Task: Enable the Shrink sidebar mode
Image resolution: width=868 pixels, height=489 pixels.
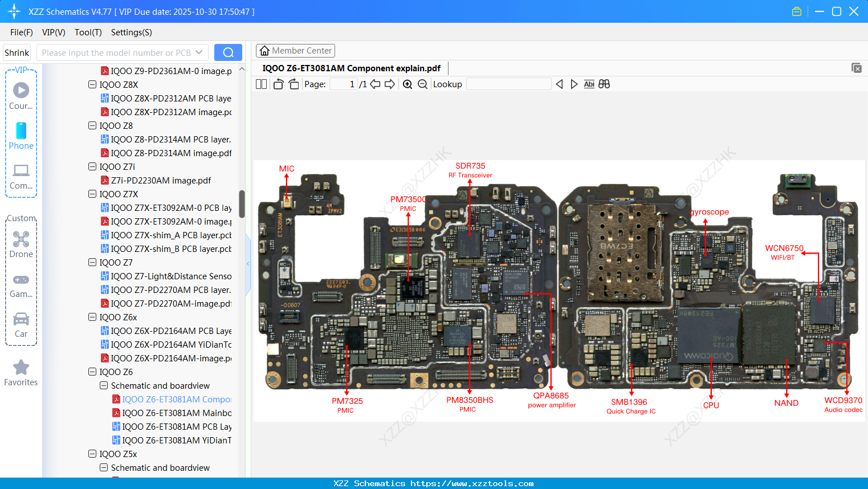Action: coord(17,52)
